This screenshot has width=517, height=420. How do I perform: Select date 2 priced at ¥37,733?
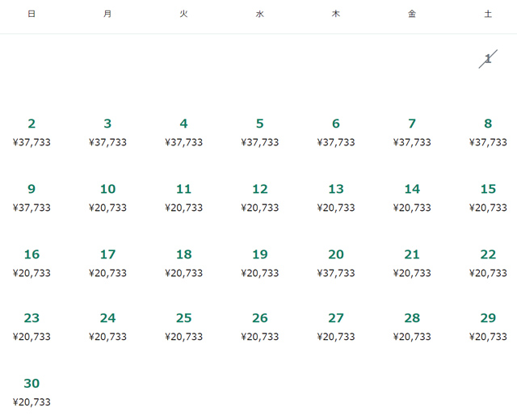(32, 132)
